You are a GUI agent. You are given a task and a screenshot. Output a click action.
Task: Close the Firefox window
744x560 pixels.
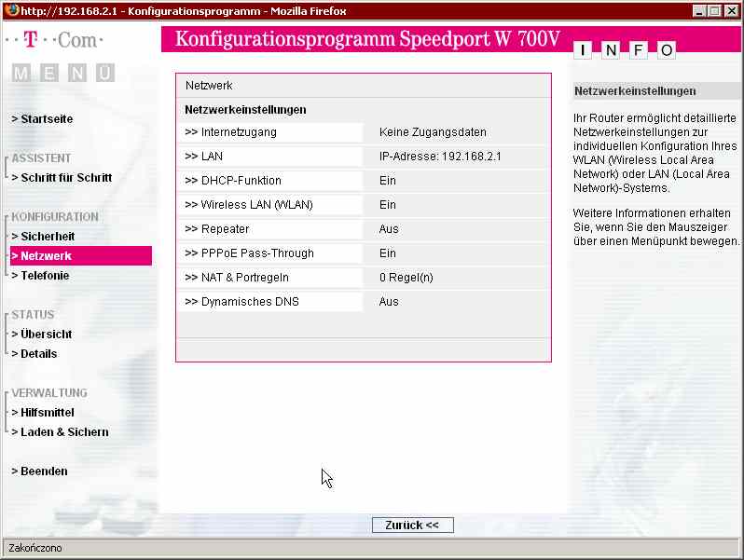coord(731,10)
